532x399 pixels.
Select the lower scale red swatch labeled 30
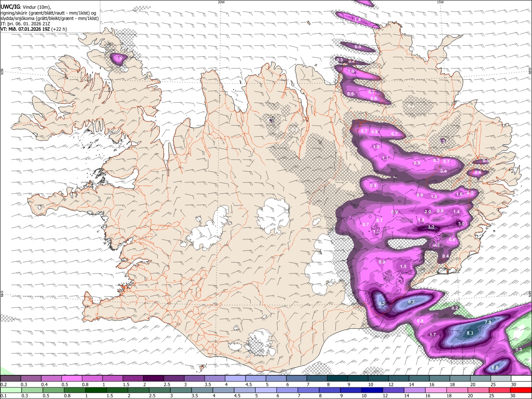click(x=520, y=390)
